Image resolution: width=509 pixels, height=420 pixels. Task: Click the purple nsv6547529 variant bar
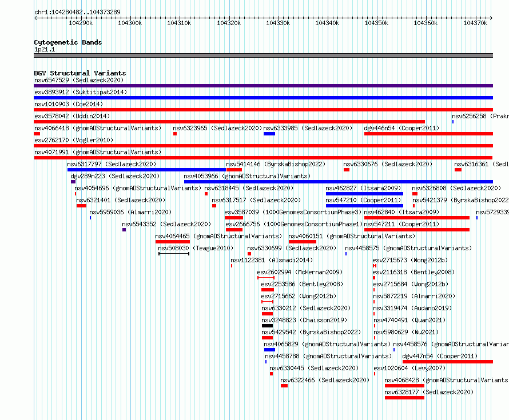point(263,86)
